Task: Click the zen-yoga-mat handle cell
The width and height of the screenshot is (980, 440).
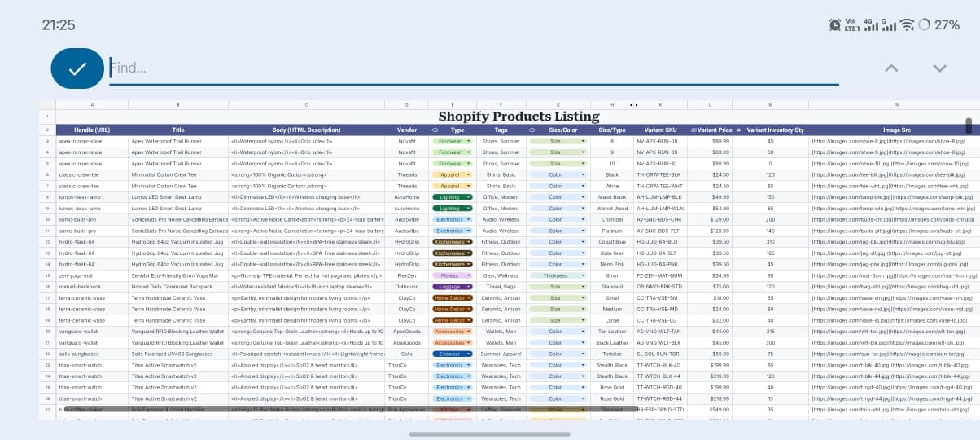Action: coord(92,275)
